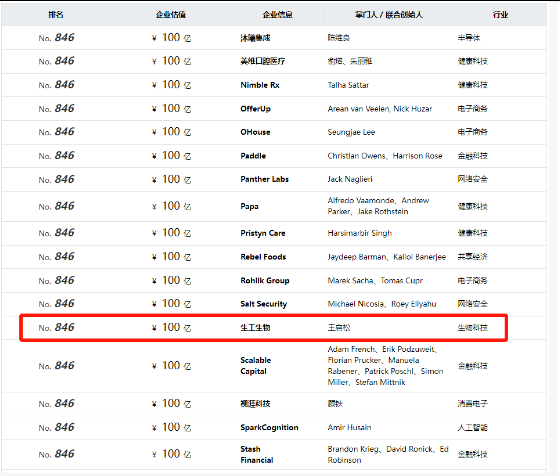Click 共享经济 industry in Rebel Foods row
The width and height of the screenshot is (560, 476).
(x=472, y=257)
